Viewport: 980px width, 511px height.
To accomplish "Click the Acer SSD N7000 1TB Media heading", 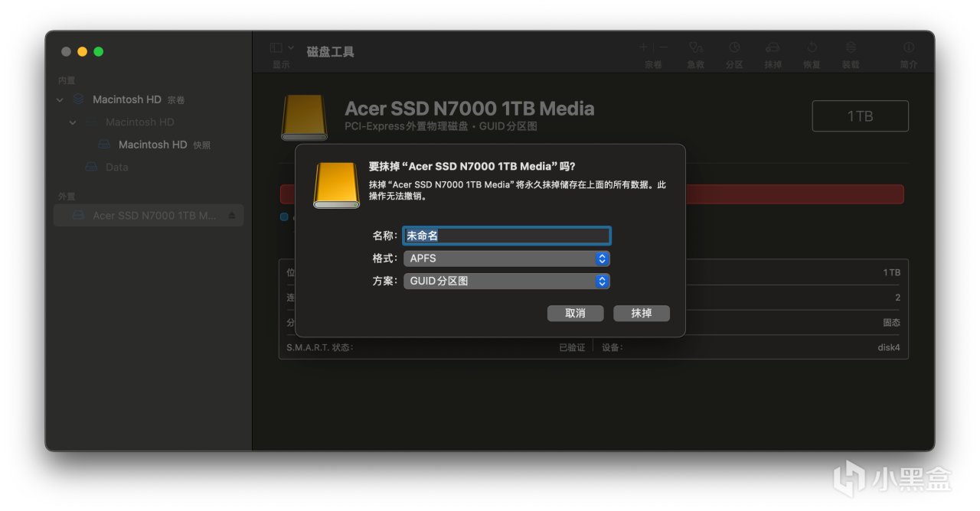I will [469, 109].
